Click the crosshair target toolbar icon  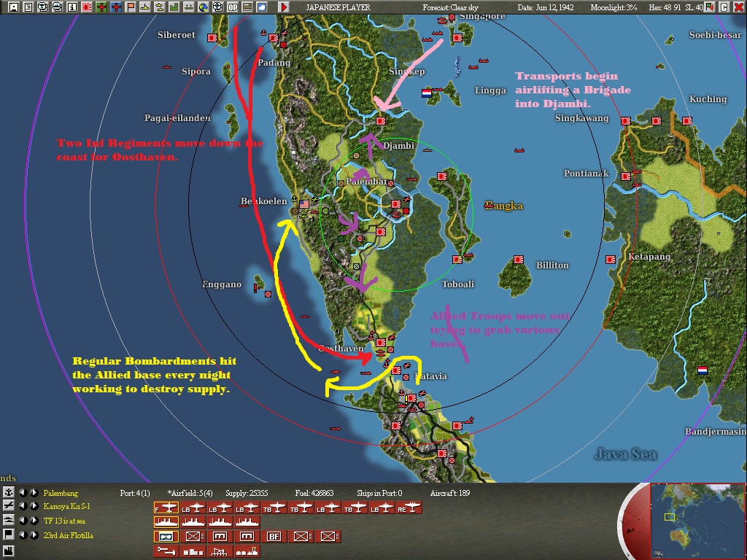tap(217, 7)
